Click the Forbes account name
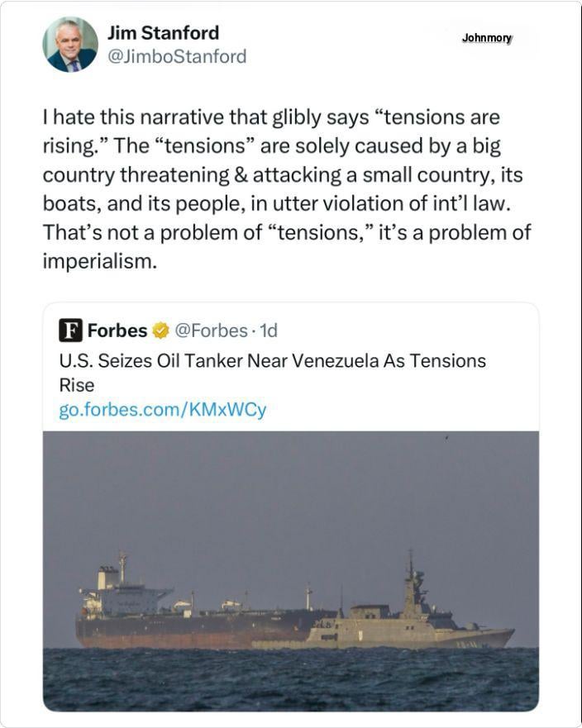The height and width of the screenshot is (728, 582). tap(117, 331)
